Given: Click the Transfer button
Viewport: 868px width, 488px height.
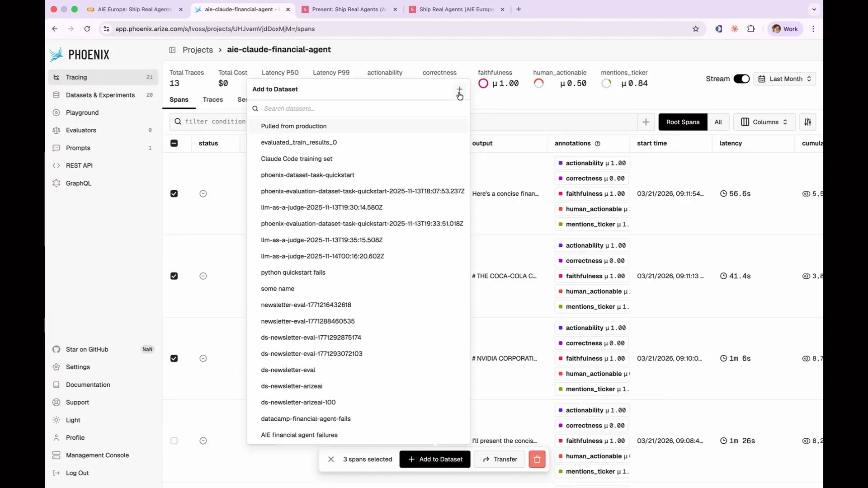Looking at the screenshot, I should pyautogui.click(x=500, y=459).
